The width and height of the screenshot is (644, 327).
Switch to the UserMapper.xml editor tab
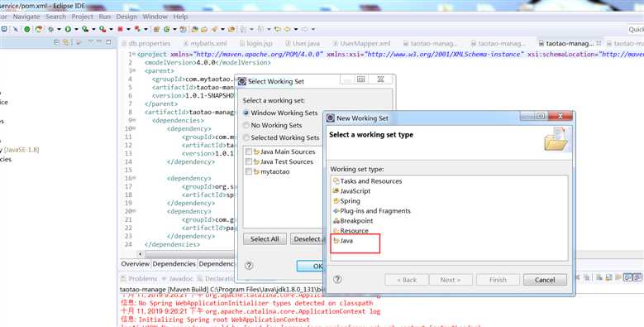361,43
